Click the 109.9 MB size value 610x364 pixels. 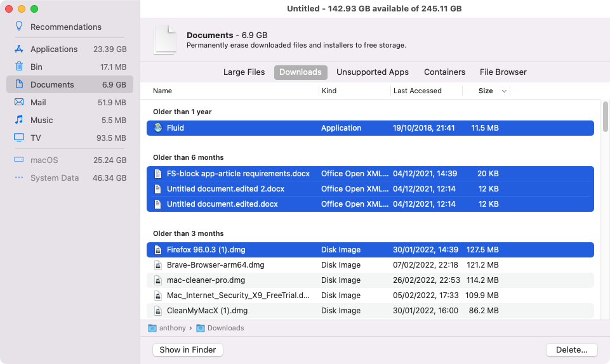(482, 296)
